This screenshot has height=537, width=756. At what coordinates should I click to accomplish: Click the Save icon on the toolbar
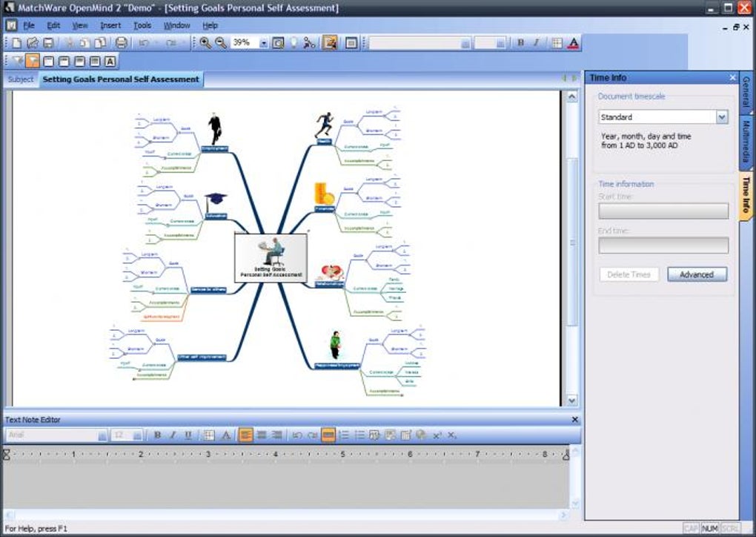coord(47,43)
